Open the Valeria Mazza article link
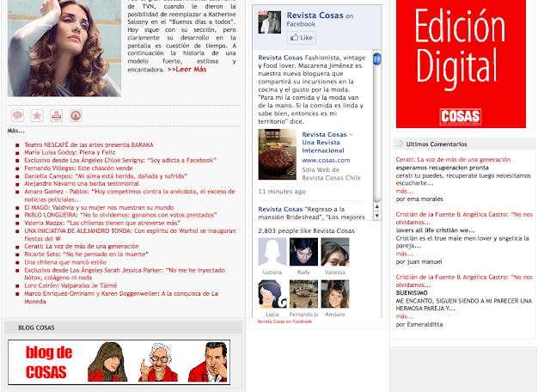This screenshot has width=550, height=392. coord(102,223)
